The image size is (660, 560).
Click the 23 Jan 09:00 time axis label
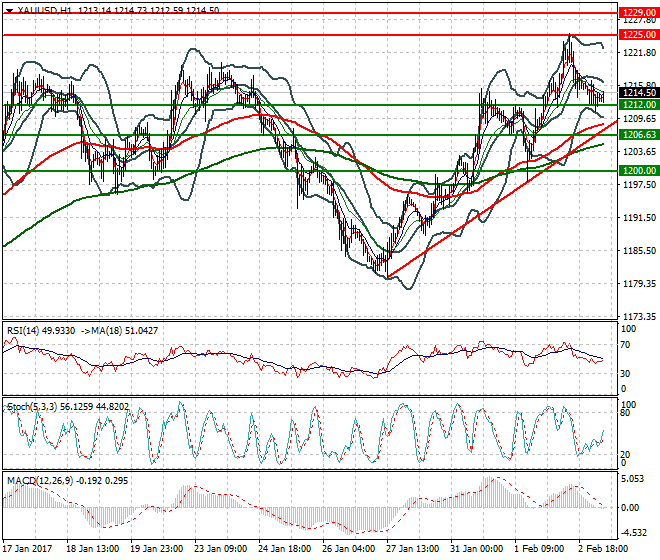221,549
